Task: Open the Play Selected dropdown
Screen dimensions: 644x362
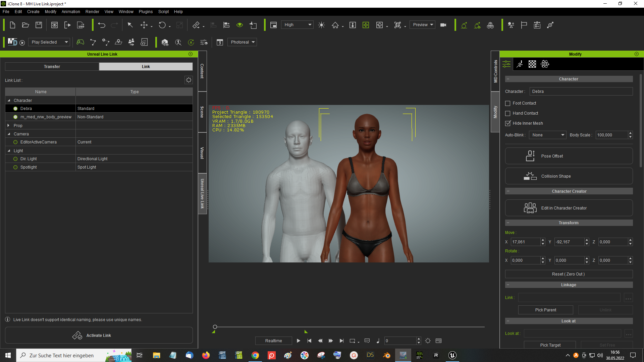Action: pos(49,42)
